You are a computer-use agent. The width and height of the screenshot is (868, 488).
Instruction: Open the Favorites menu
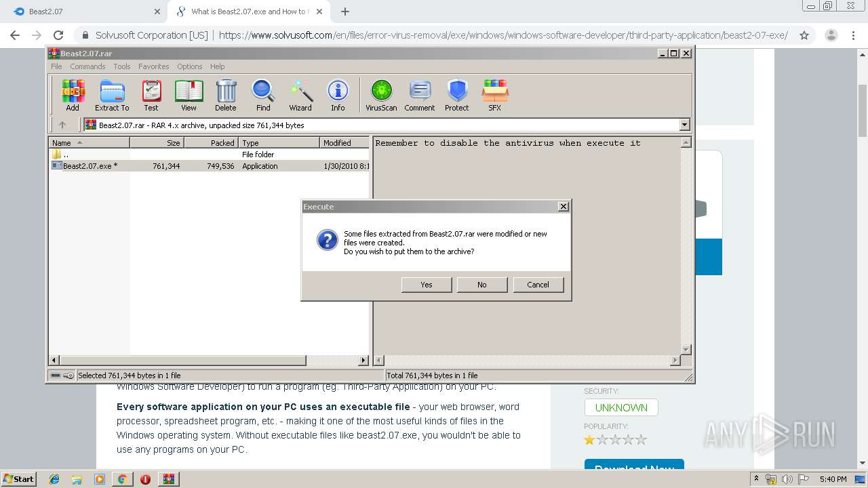pyautogui.click(x=154, y=66)
